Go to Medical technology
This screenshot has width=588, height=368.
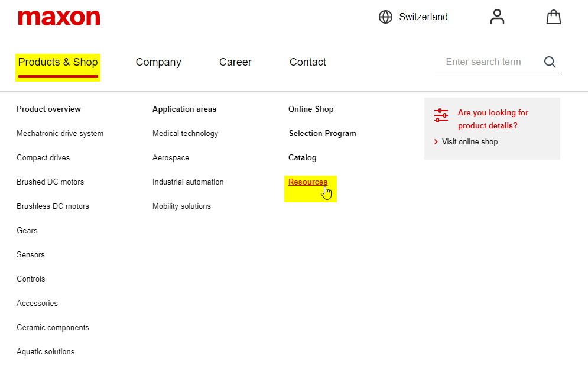[x=185, y=133]
